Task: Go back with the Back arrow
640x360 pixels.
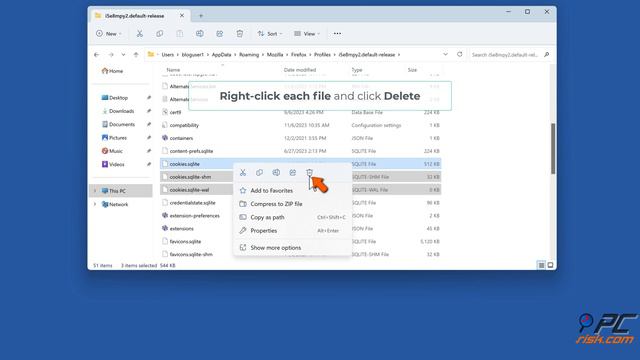Action: click(x=97, y=55)
